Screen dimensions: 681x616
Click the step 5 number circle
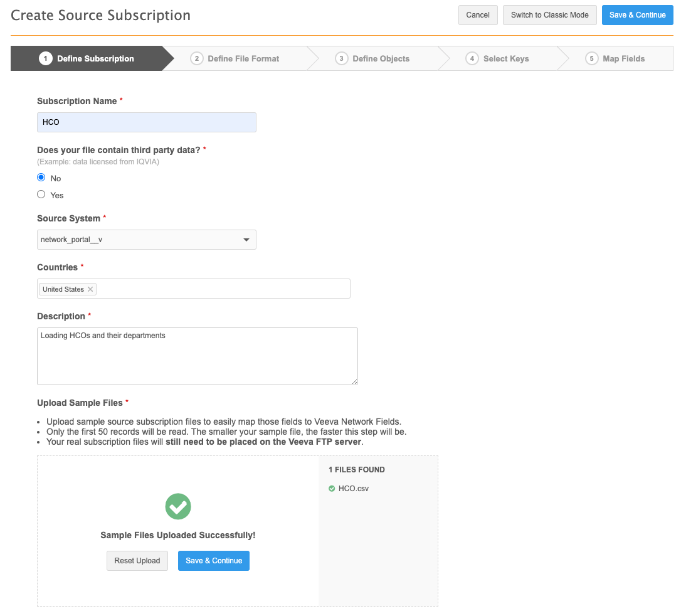click(x=591, y=58)
